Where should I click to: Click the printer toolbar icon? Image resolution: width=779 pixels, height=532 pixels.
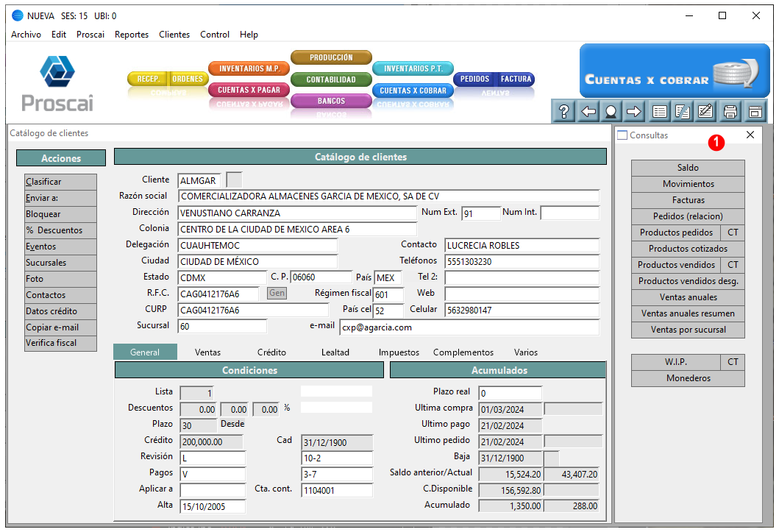point(730,111)
